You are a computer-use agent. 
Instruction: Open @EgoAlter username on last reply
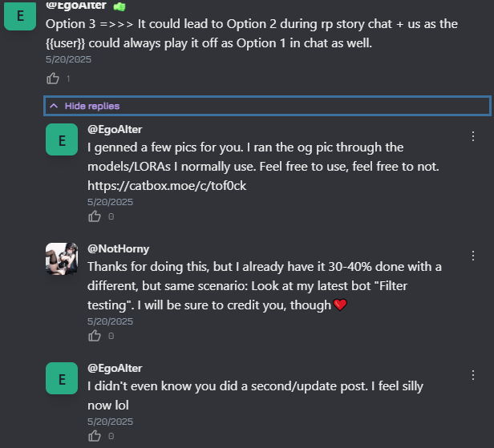click(115, 369)
